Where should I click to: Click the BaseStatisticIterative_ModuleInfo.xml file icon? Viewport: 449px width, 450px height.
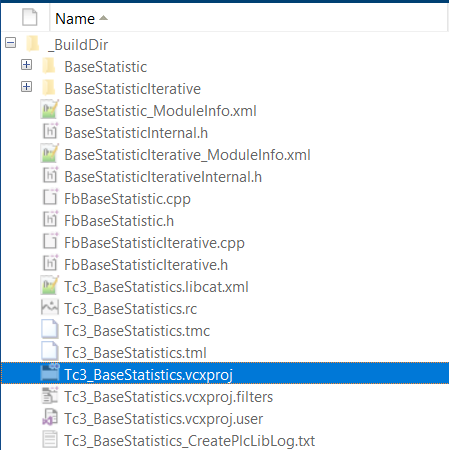click(50, 153)
